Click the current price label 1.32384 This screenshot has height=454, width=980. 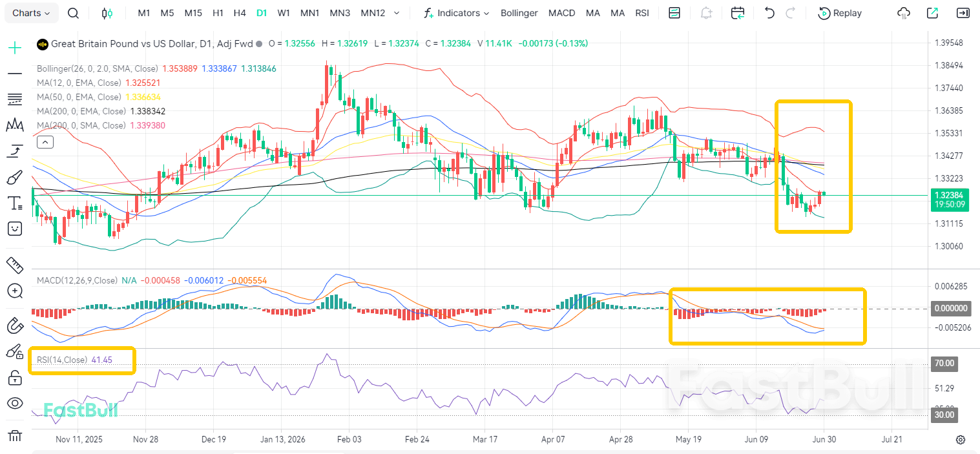tap(948, 195)
